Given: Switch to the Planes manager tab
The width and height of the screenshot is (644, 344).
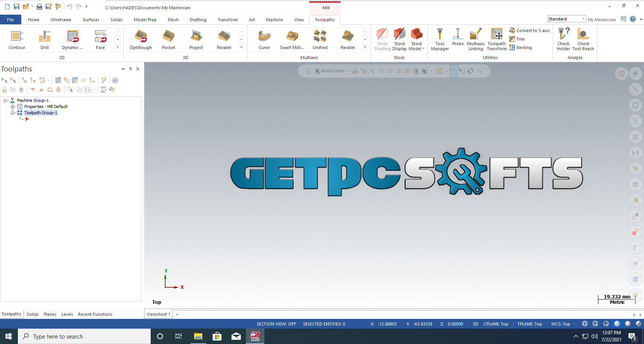Looking at the screenshot, I should point(50,314).
